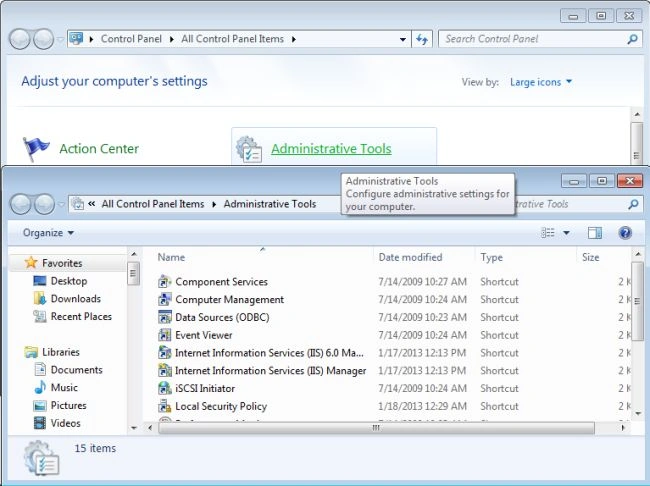This screenshot has height=486, width=650.
Task: Maximize the Administrative Tools window
Action: pyautogui.click(x=602, y=181)
